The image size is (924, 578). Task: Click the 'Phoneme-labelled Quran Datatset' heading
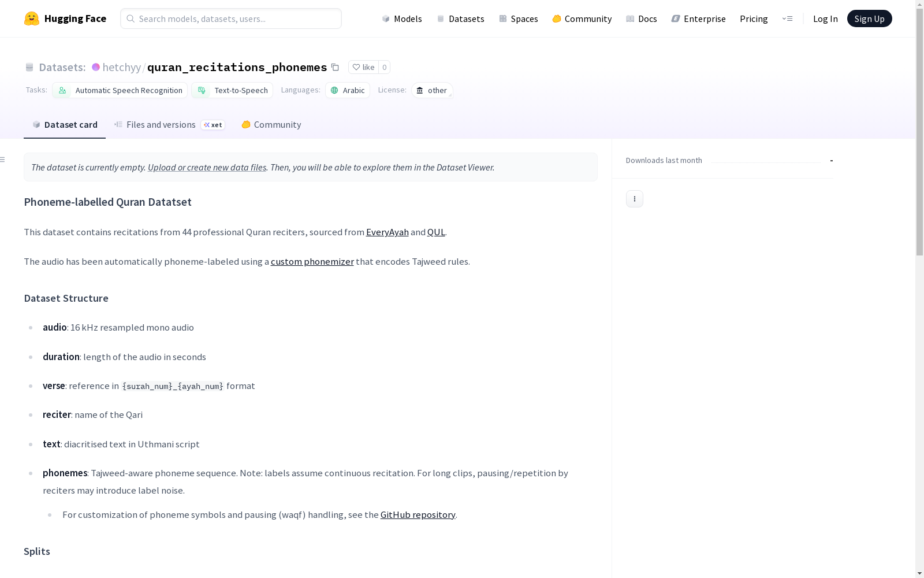tap(107, 202)
